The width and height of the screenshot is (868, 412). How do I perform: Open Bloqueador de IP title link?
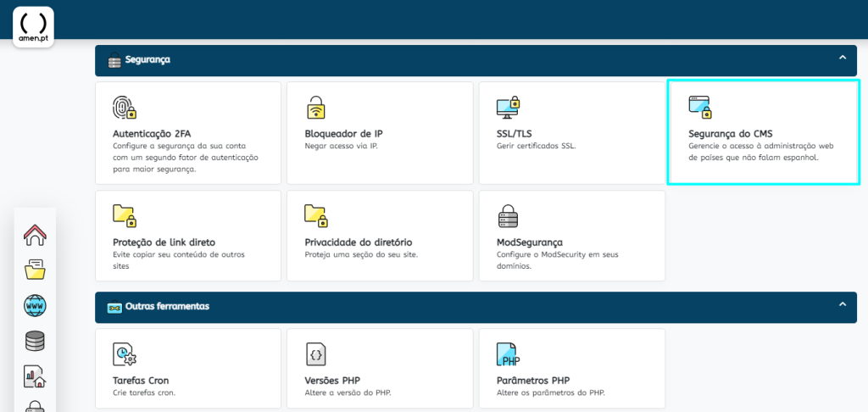point(343,133)
